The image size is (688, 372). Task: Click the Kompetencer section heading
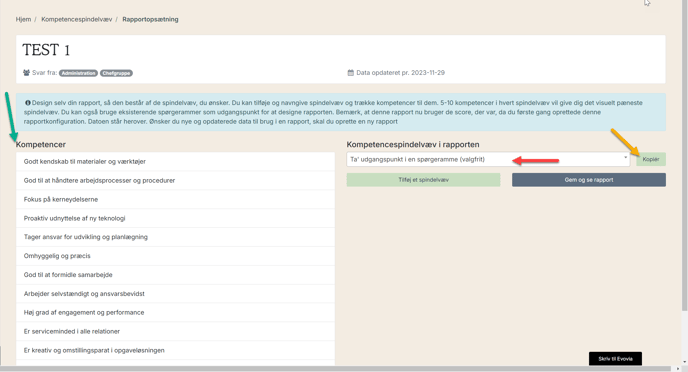click(x=41, y=144)
